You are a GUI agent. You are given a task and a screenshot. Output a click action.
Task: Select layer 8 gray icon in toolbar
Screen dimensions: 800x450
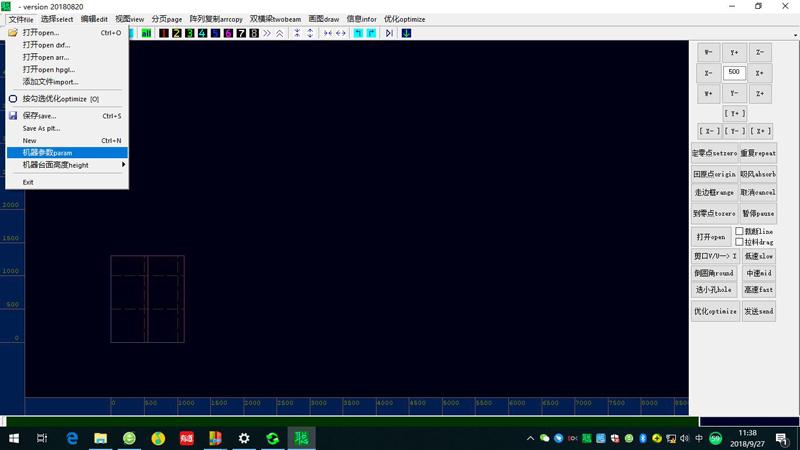coord(254,33)
